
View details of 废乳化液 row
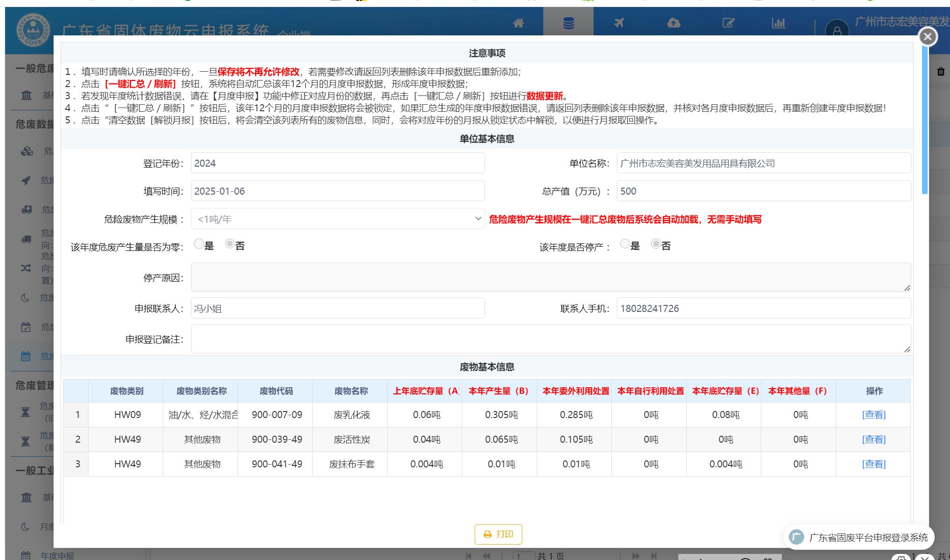point(874,415)
